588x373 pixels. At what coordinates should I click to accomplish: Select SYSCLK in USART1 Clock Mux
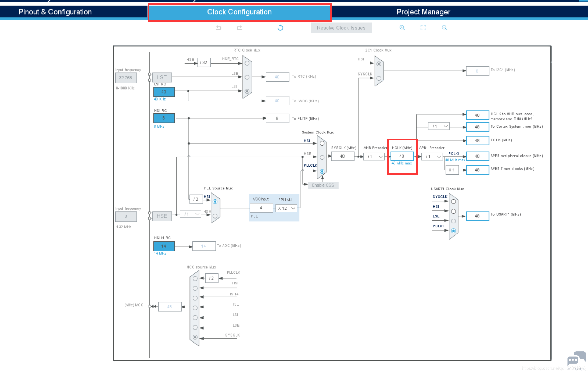tap(454, 202)
